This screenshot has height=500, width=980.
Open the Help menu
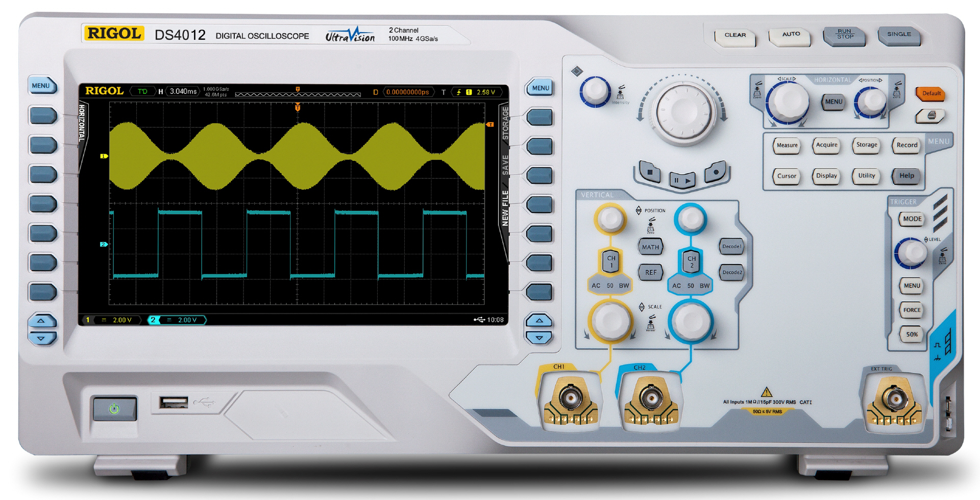pos(907,176)
